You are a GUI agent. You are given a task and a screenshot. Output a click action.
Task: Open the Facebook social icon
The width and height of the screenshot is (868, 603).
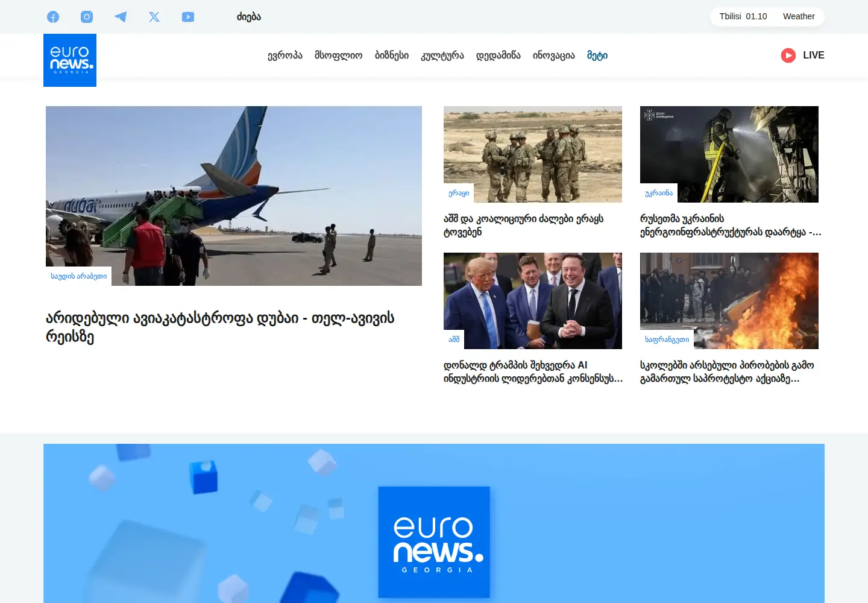click(53, 17)
